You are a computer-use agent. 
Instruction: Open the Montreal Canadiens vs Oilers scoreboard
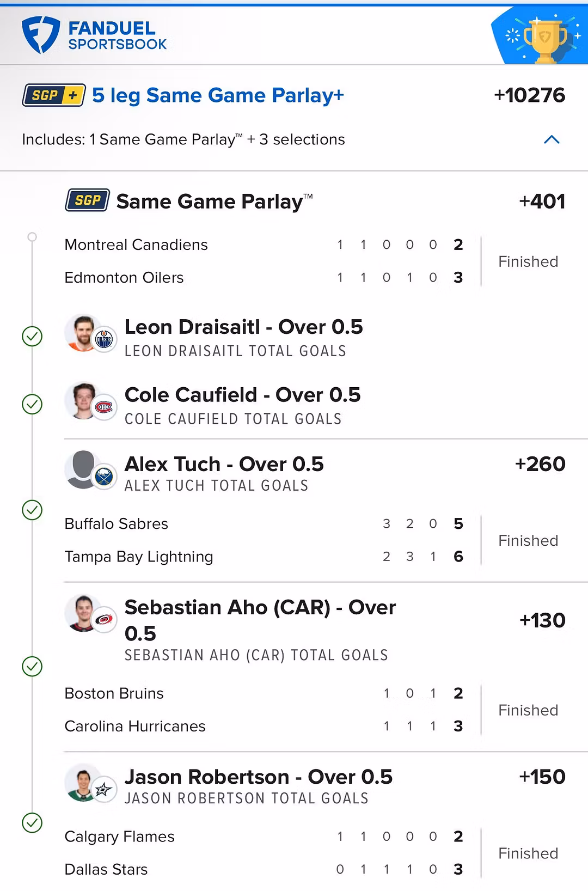(264, 261)
